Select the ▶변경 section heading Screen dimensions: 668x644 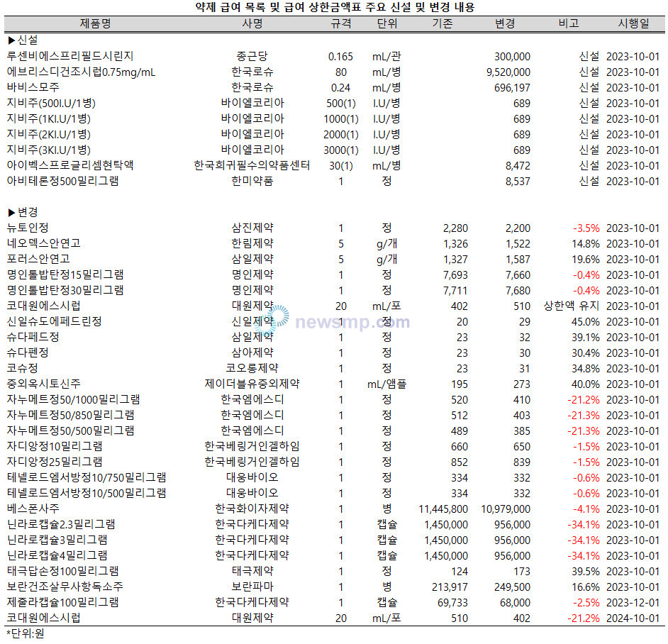coord(23,212)
